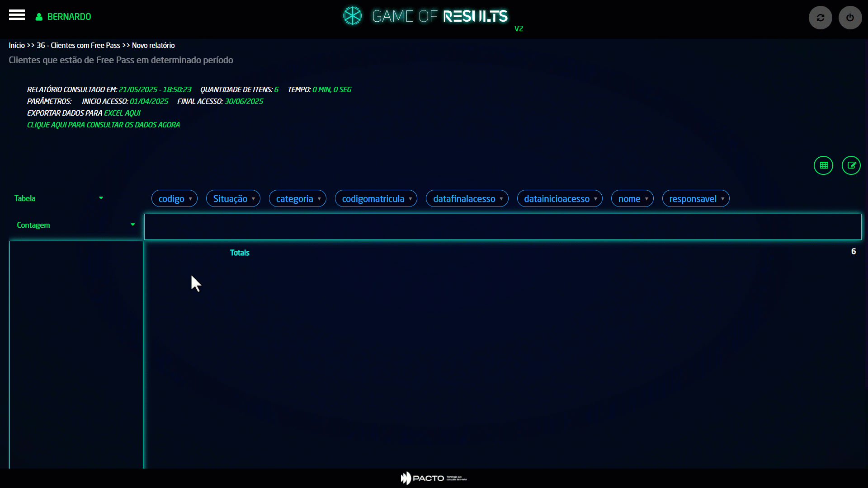Click the table view icon button

(x=823, y=165)
